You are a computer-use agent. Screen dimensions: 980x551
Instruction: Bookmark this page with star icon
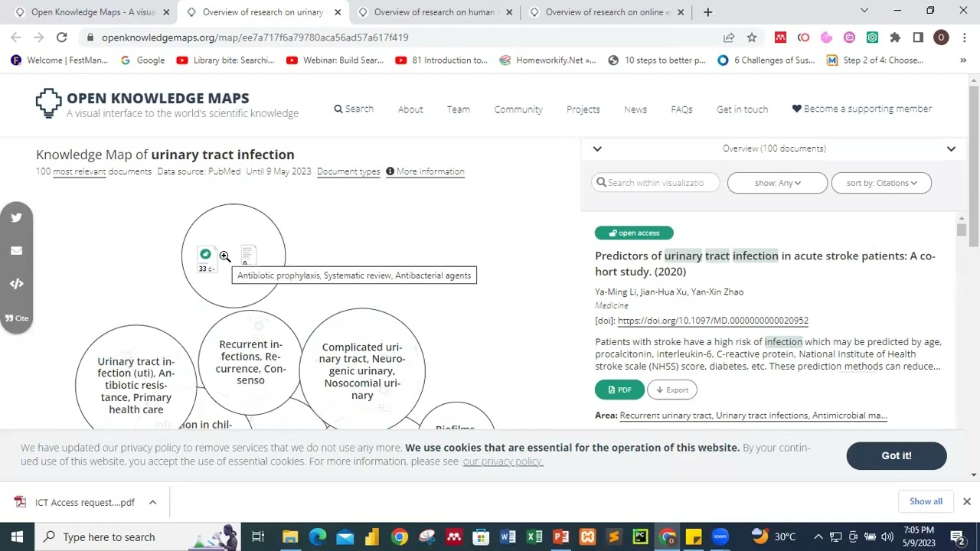pos(752,37)
